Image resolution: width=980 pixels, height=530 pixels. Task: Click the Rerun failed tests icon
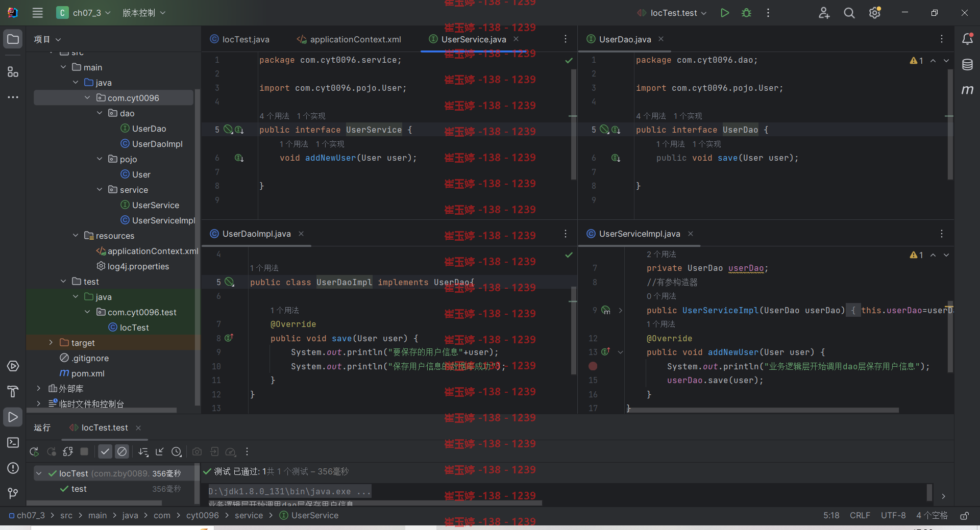point(52,451)
